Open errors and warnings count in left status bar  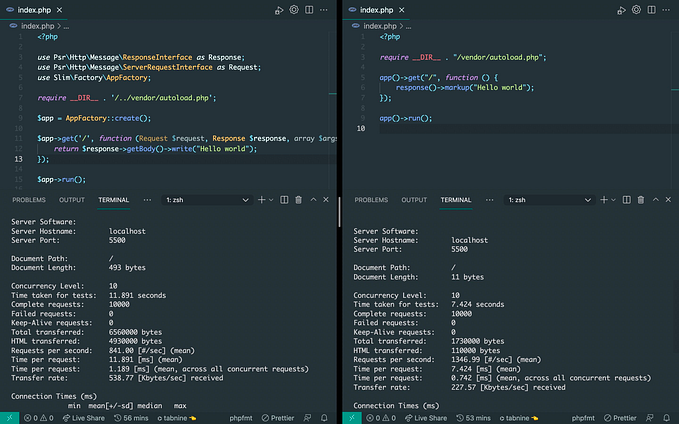pos(39,418)
